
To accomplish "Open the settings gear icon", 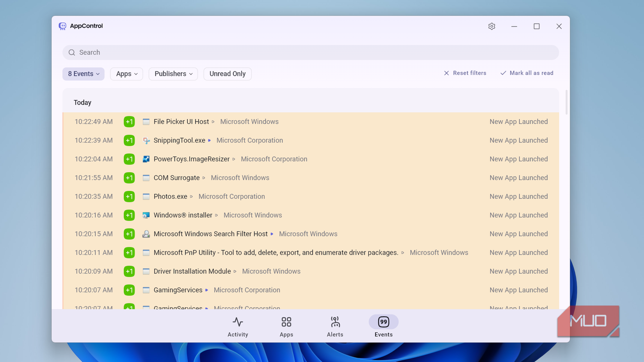I will 491,26.
